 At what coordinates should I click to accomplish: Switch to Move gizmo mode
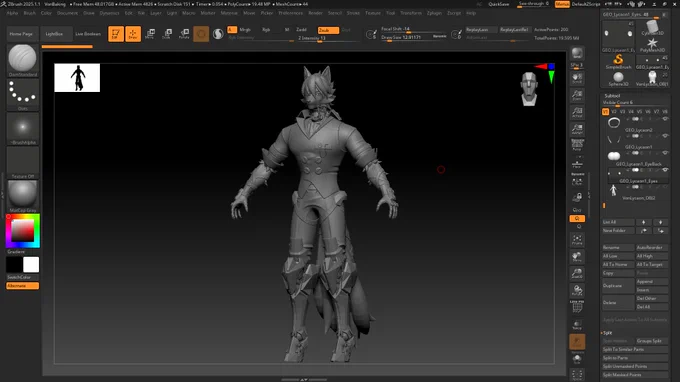tap(150, 33)
